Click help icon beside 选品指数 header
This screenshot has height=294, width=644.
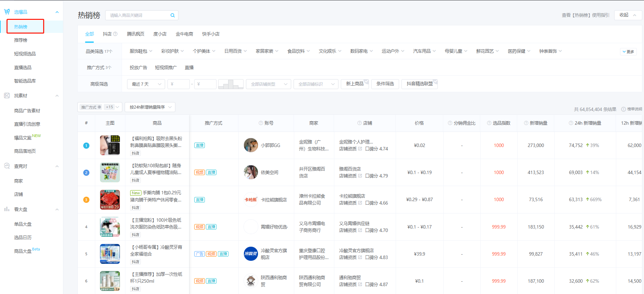coord(489,123)
